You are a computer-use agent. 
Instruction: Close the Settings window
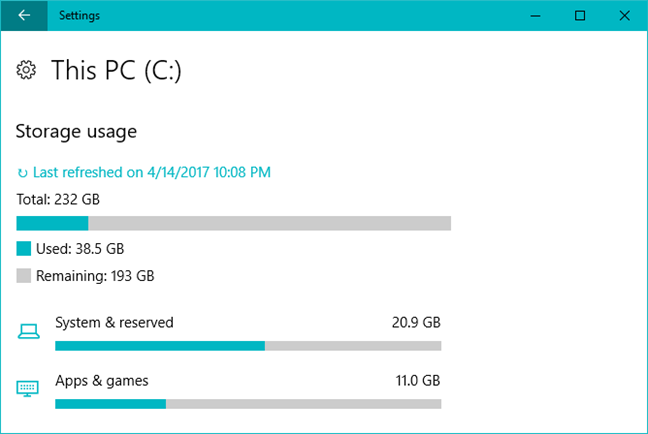click(x=624, y=16)
